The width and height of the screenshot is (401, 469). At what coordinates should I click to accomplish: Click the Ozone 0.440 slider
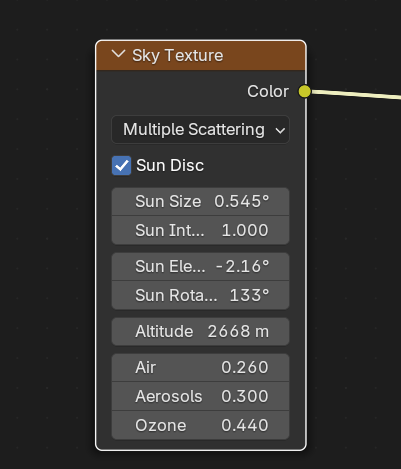(x=200, y=425)
